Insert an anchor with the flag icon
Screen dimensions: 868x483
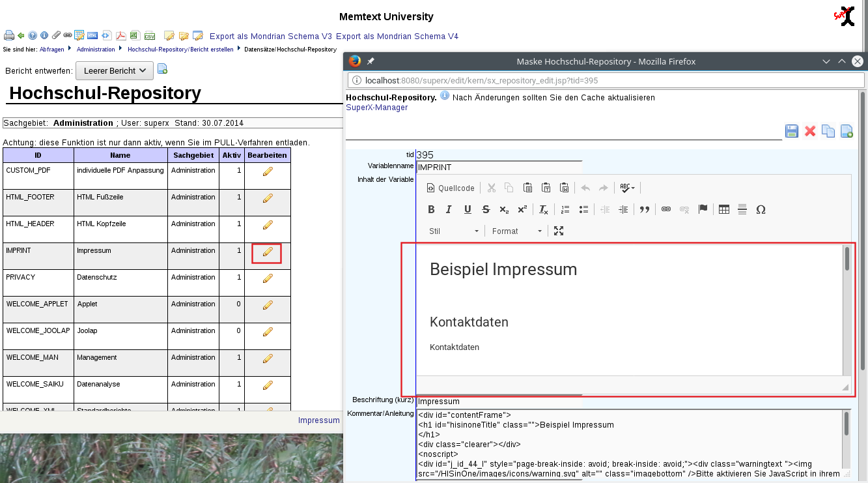click(x=703, y=209)
